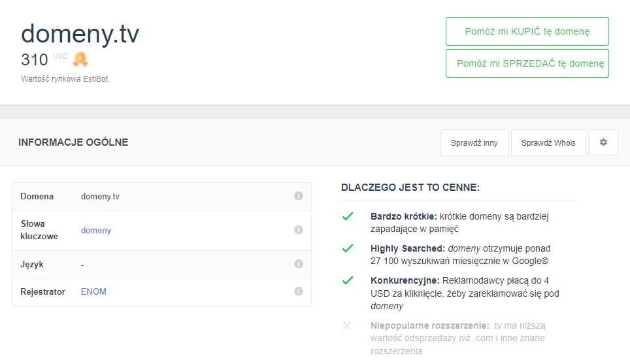This screenshot has width=630, height=364.
Task: Click the info icon in the Język row
Action: tap(299, 264)
